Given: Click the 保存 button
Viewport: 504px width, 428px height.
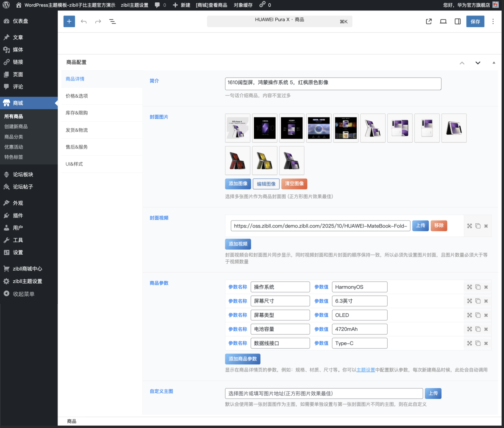Looking at the screenshot, I should click(475, 21).
